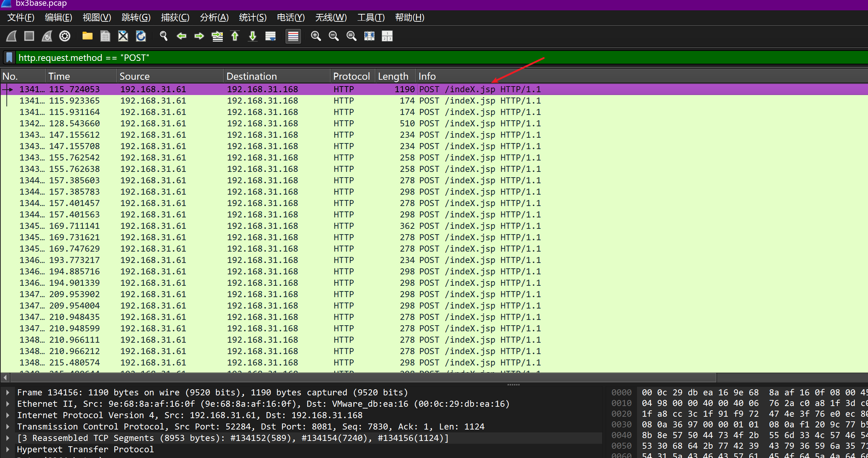Click the display filter bookmark icon
868x458 pixels.
(10, 58)
